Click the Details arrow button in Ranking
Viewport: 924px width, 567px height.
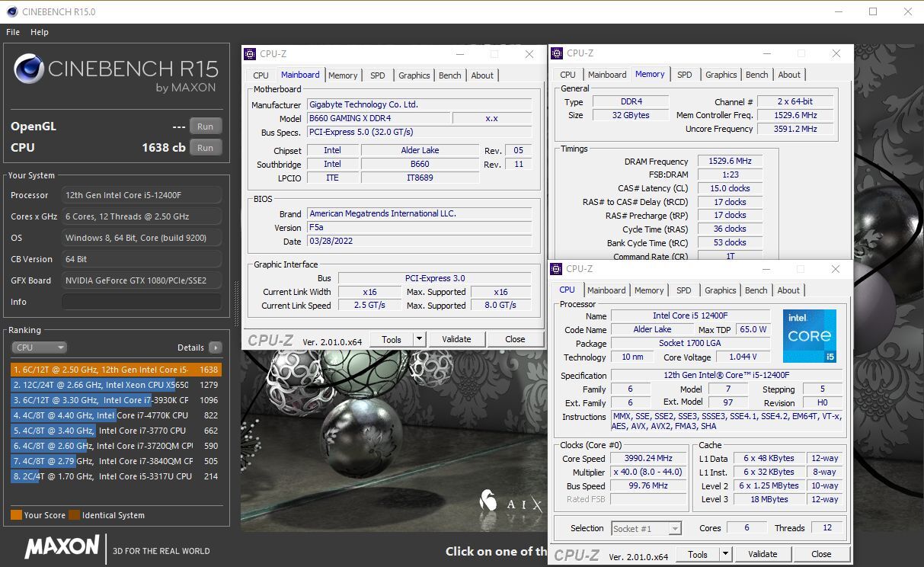tap(216, 348)
